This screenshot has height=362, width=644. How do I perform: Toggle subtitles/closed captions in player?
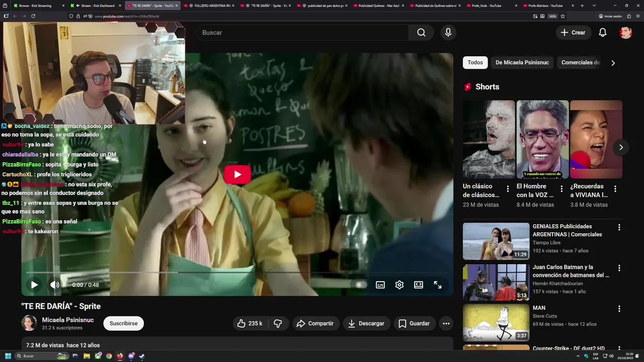point(380,285)
